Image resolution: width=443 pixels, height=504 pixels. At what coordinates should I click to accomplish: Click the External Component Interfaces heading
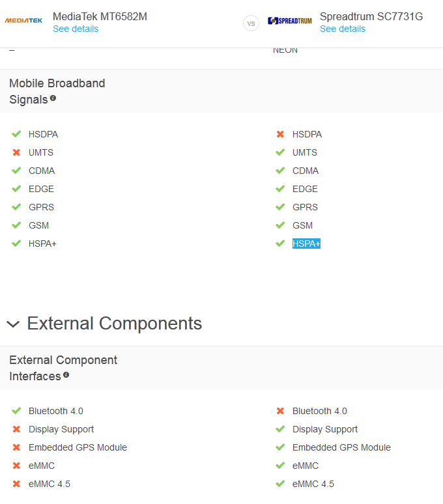(63, 368)
